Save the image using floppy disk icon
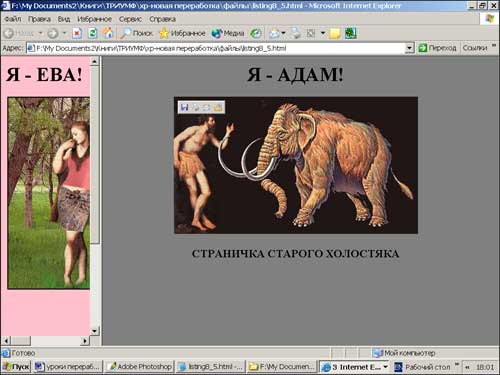This screenshot has height=375, width=500. point(184,107)
